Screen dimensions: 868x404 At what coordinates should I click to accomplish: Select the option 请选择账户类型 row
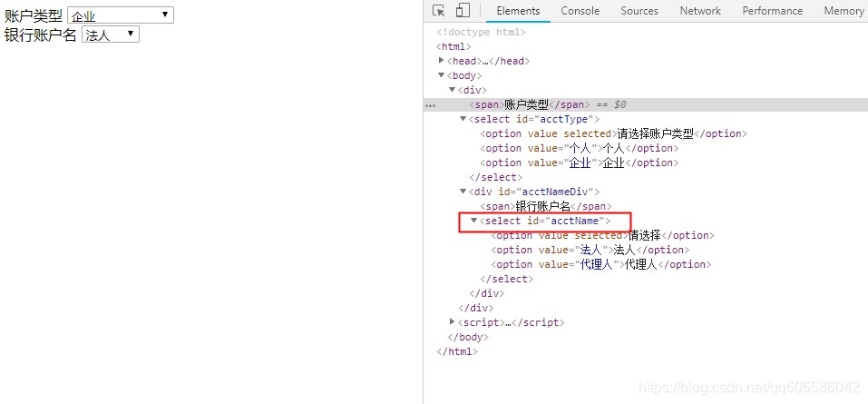point(613,133)
